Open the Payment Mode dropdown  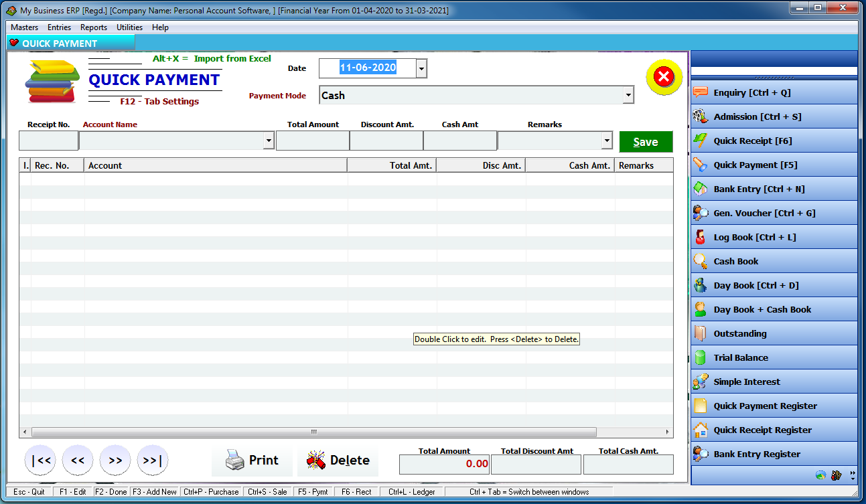coord(628,95)
